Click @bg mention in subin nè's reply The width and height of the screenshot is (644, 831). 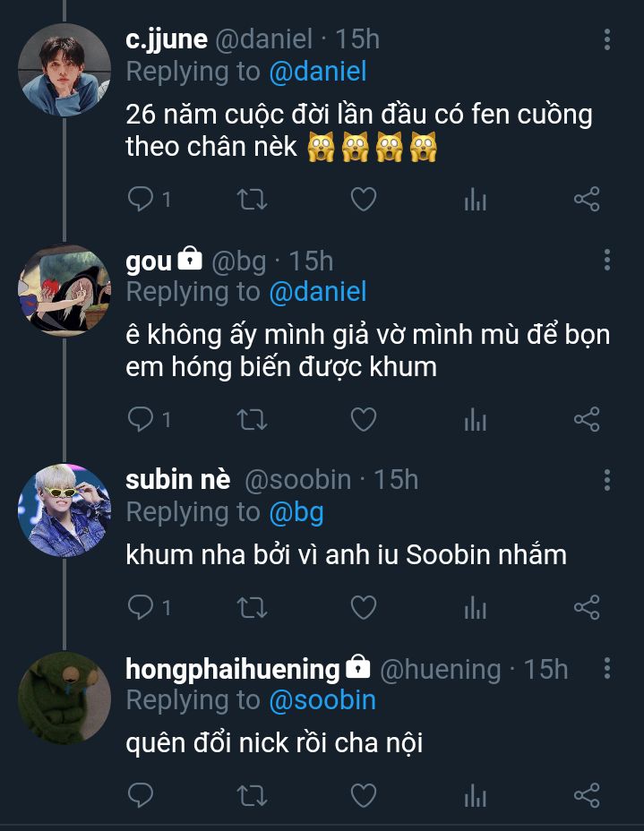[296, 512]
